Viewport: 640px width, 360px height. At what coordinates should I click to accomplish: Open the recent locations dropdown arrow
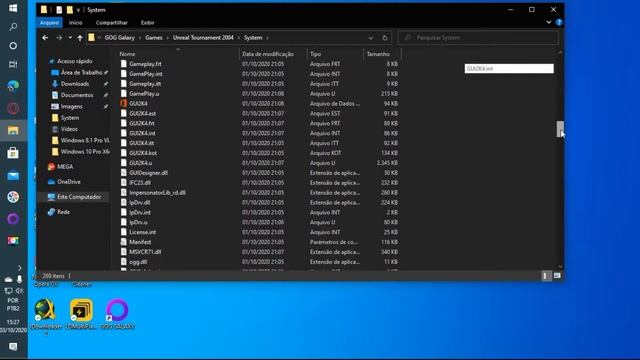pos(70,38)
